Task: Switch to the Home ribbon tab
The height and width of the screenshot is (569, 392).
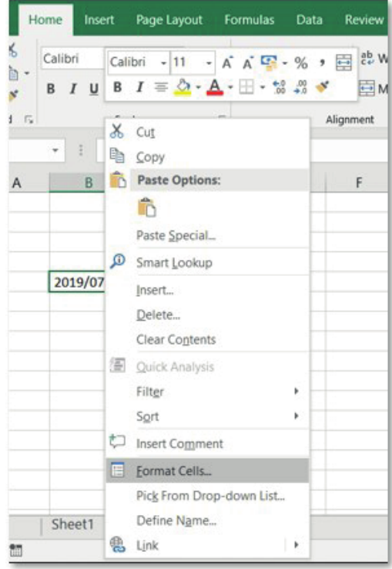Action: click(x=45, y=19)
